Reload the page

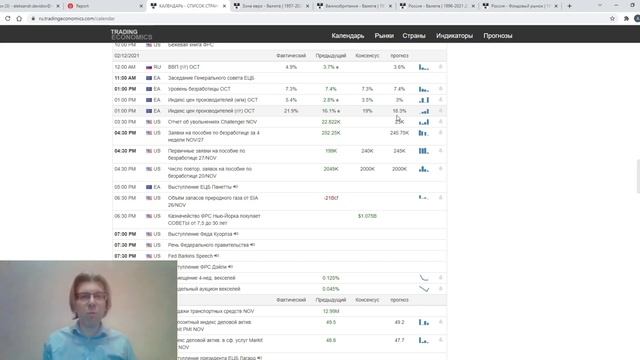(x=8, y=18)
